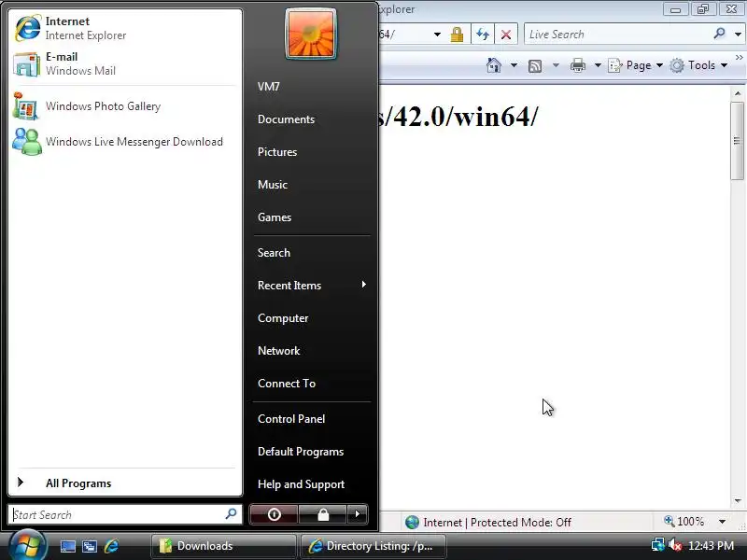Click the Stop button in Internet Explorer
This screenshot has width=747, height=560.
[x=506, y=35]
